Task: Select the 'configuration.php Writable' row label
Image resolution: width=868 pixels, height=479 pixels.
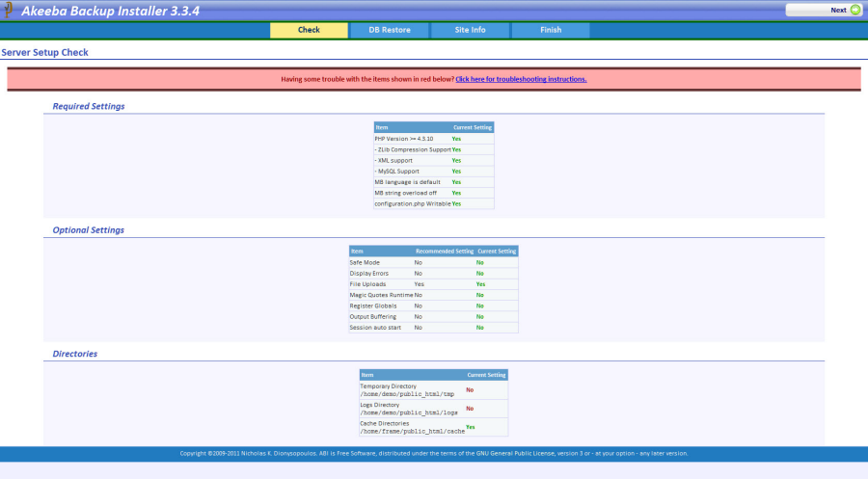Action: tap(413, 204)
